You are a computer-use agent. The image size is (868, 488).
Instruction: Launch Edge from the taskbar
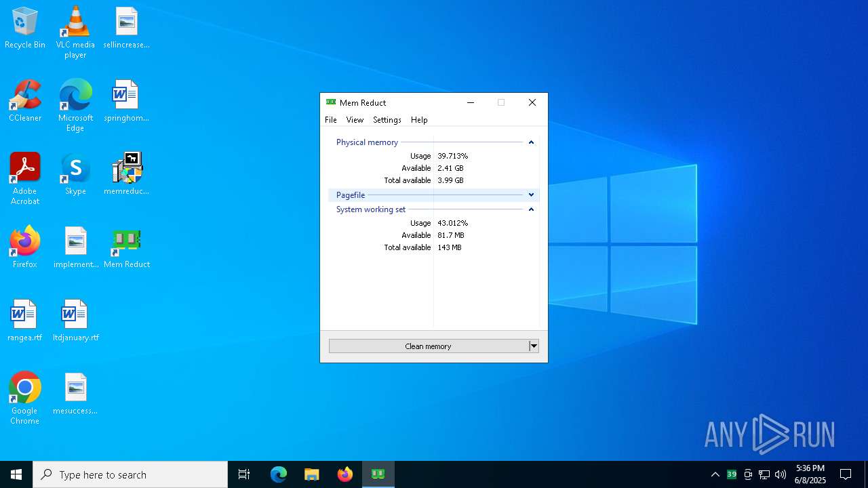click(279, 474)
